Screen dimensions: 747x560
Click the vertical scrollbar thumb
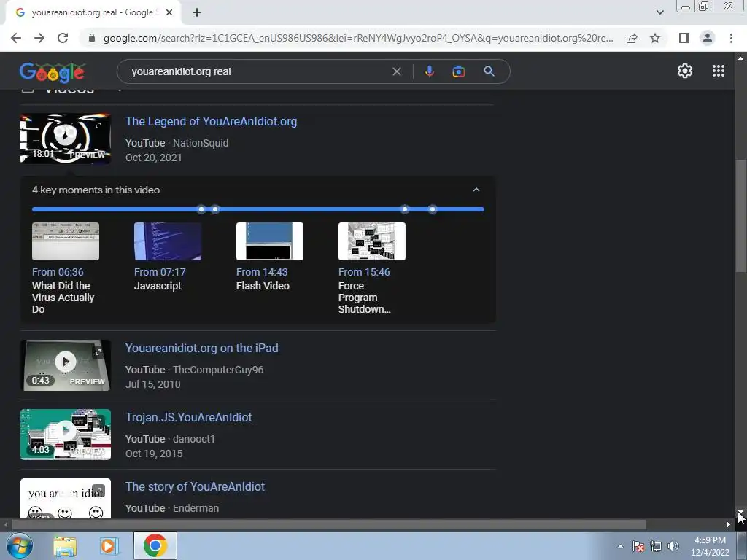740,215
